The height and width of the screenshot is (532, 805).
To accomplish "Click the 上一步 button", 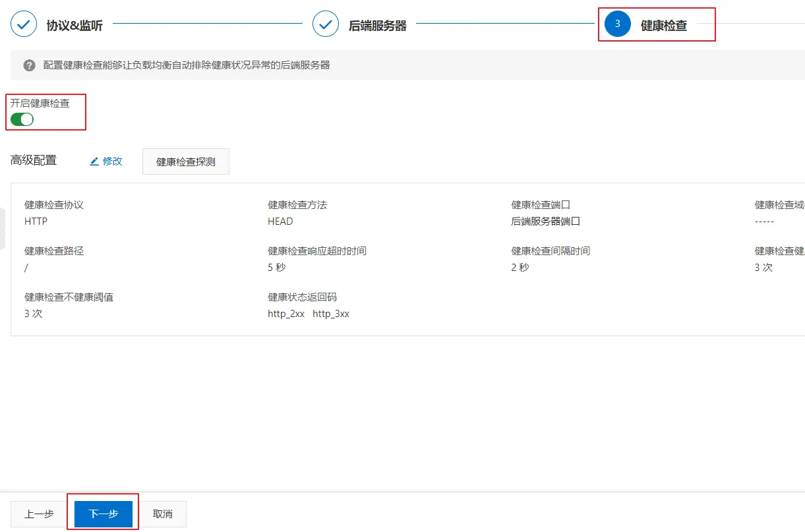I will [39, 514].
